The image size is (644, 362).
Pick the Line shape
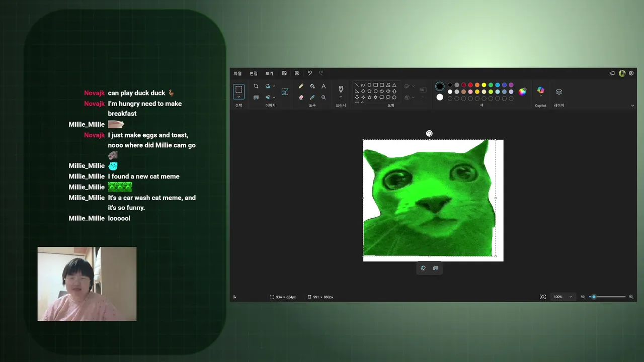(357, 85)
